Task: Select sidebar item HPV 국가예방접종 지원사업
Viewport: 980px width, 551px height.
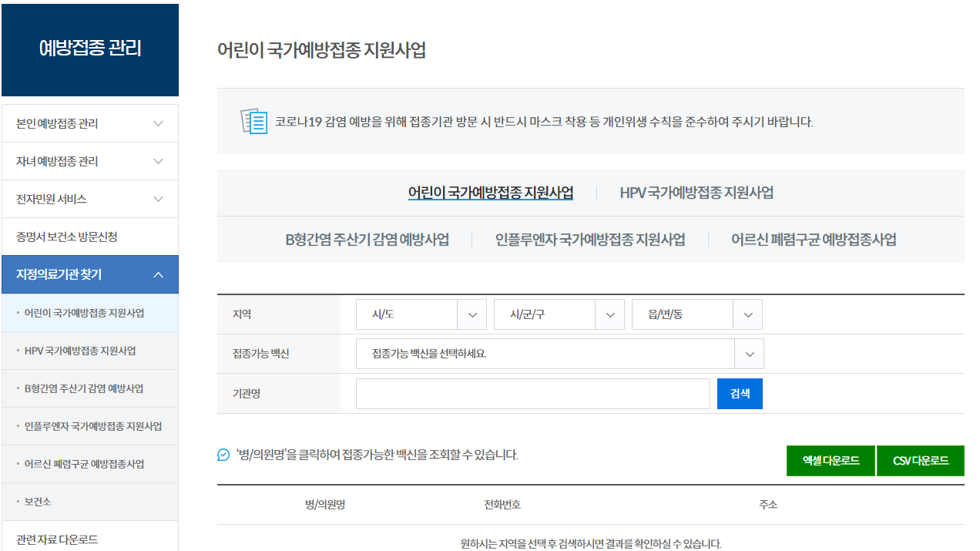Action: (90, 351)
